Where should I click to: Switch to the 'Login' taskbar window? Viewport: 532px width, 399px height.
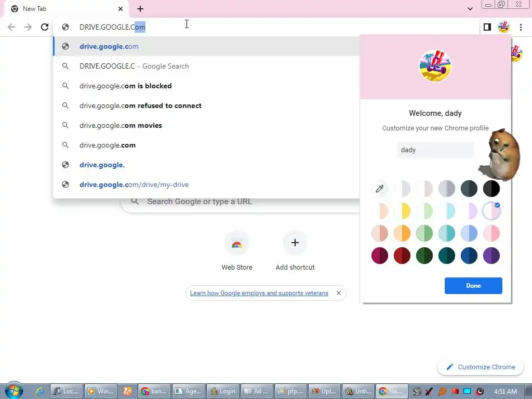(x=223, y=392)
